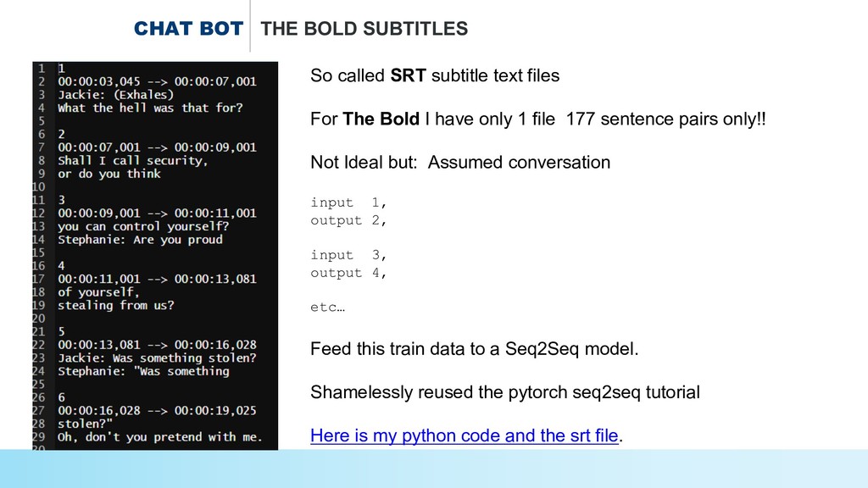
Task: Open the python code and srt file link
Action: pos(465,436)
